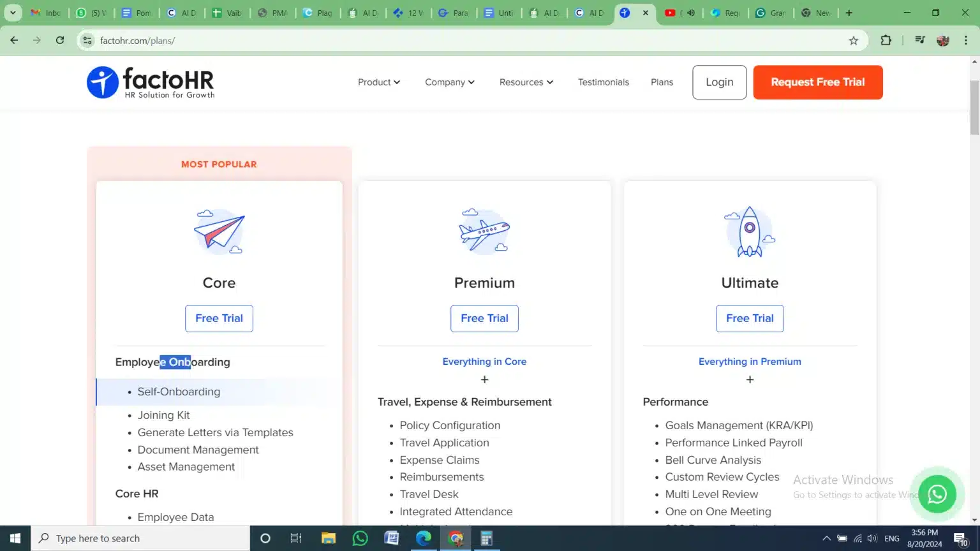Switch to the Plag tab
Viewport: 980px width, 551px height.
click(317, 13)
